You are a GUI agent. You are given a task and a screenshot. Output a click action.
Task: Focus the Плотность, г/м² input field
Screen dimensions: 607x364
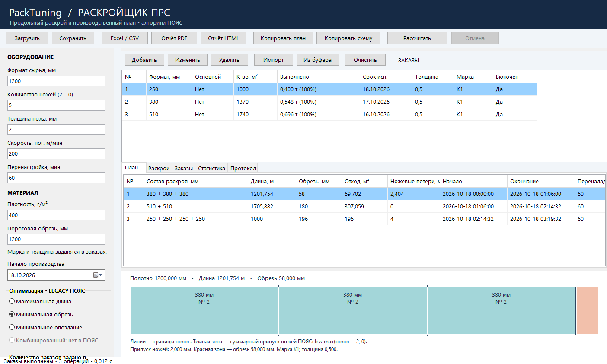[x=56, y=215]
